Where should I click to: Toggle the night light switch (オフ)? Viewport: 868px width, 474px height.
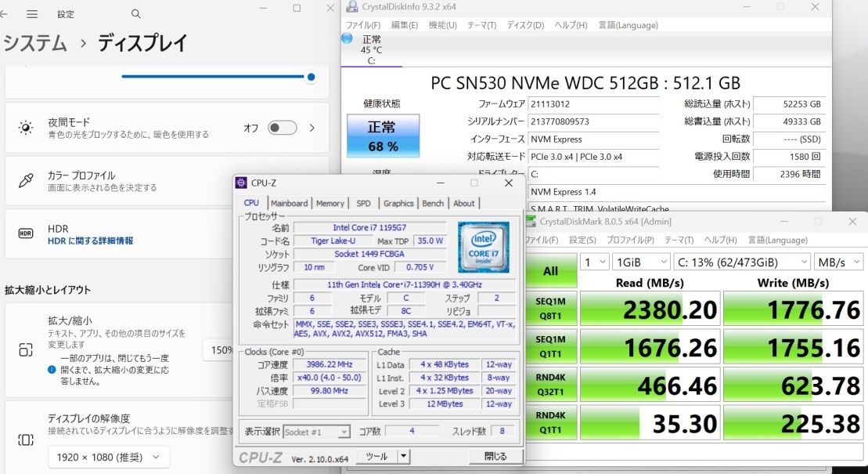[x=283, y=128]
